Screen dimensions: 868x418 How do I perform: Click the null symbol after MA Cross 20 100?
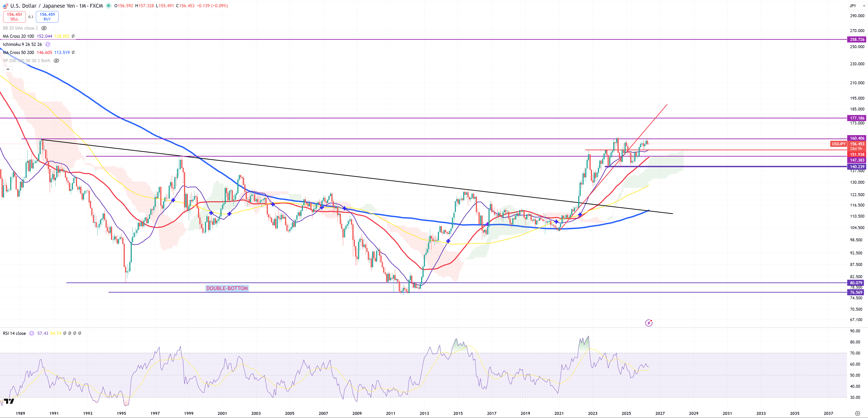click(73, 36)
